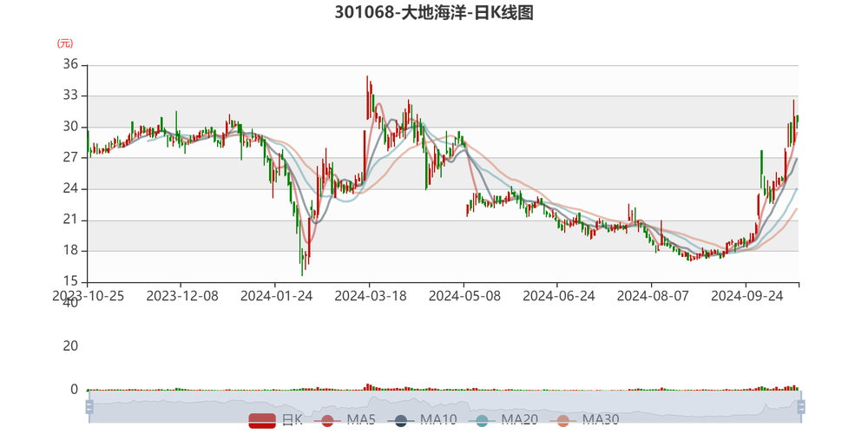Toggle the MA10 line legend
The width and height of the screenshot is (868, 434).
click(422, 420)
